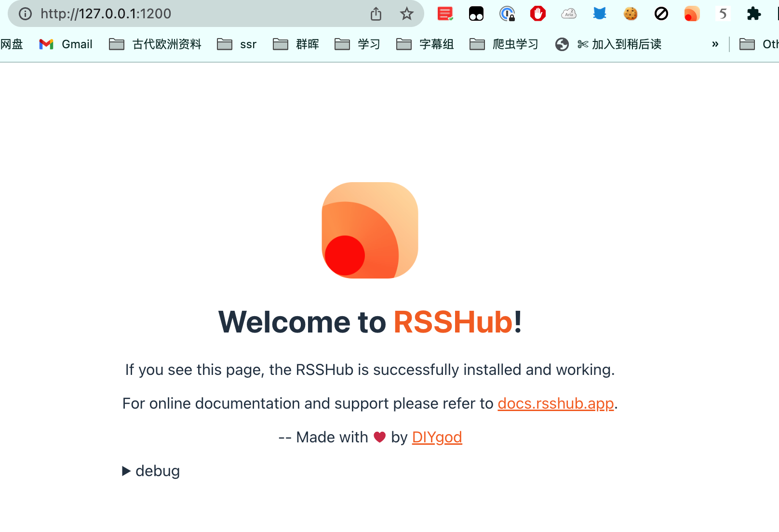
Task: Open the docs.rsshub.app link
Action: click(x=556, y=403)
